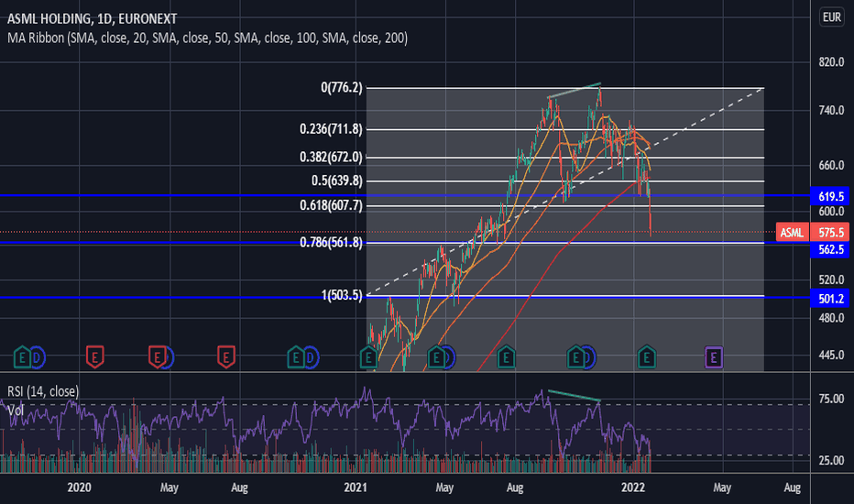Image resolution: width=854 pixels, height=504 pixels.
Task: Select the 0.786(561.8) Fibonacci level label
Action: tap(331, 243)
